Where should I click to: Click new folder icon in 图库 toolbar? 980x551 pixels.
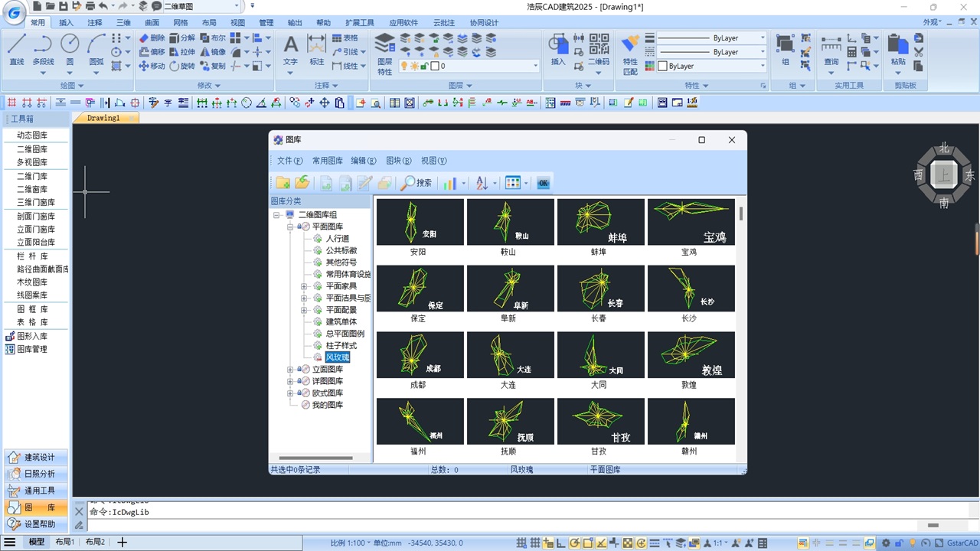pyautogui.click(x=283, y=183)
